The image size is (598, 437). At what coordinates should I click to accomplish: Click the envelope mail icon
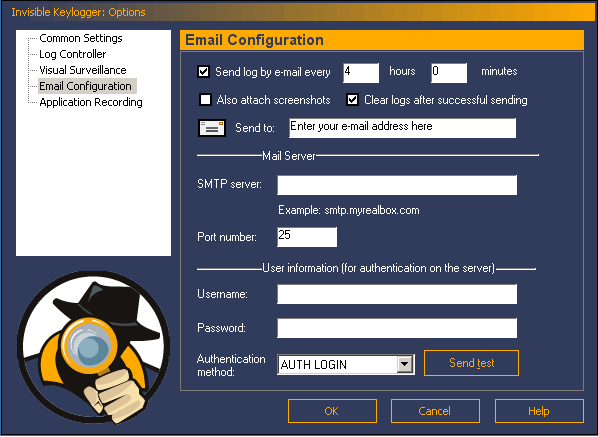click(x=212, y=128)
